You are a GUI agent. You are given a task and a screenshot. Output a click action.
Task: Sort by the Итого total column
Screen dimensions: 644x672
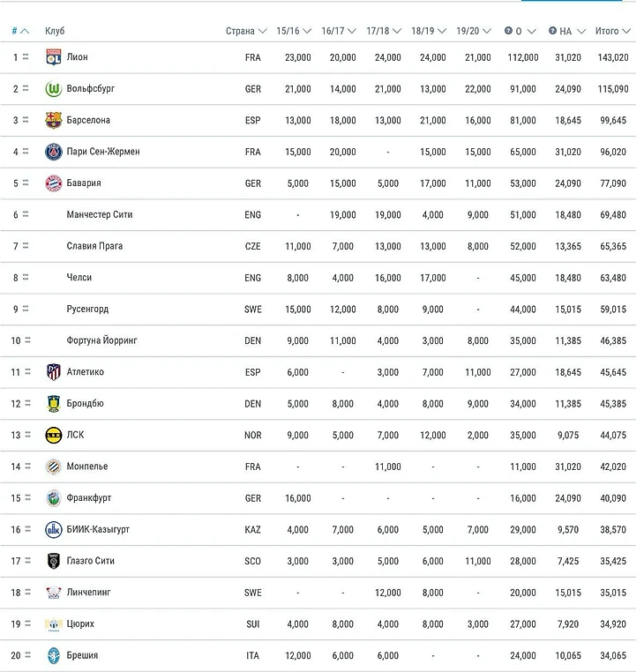(x=612, y=31)
